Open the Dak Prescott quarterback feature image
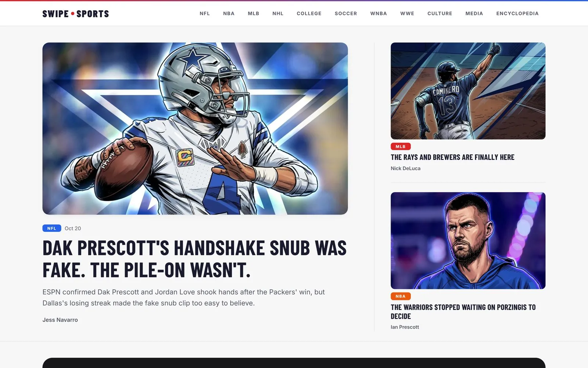The image size is (588, 368). (195, 128)
